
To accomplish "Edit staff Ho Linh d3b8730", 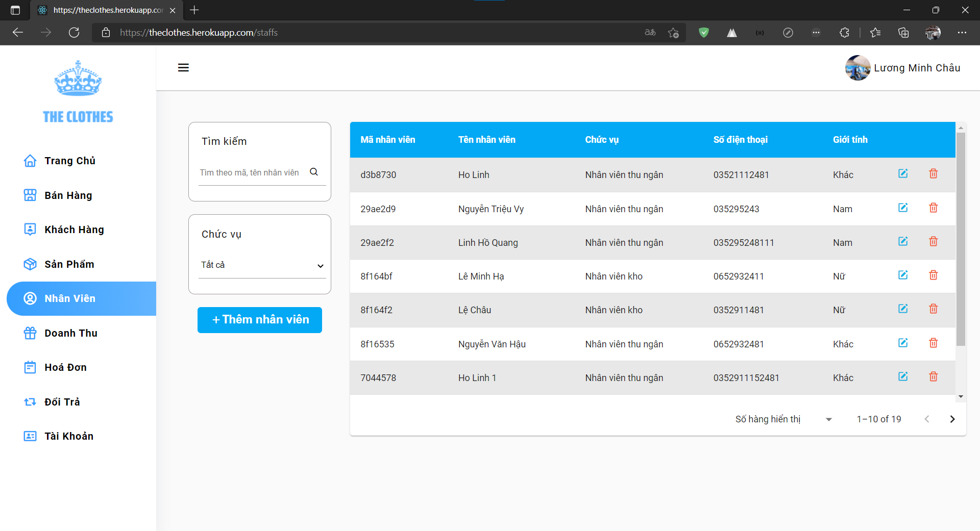I will (903, 173).
